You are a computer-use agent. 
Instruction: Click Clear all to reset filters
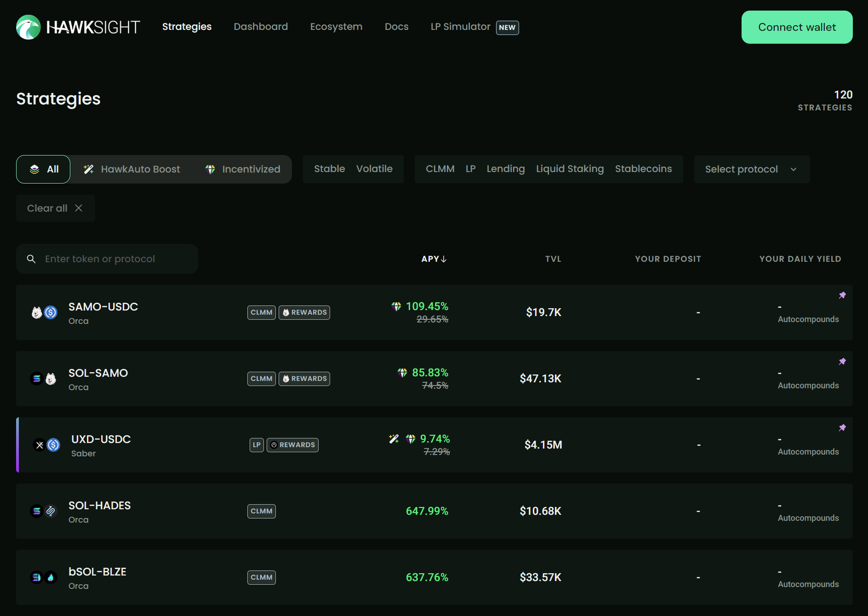(55, 208)
